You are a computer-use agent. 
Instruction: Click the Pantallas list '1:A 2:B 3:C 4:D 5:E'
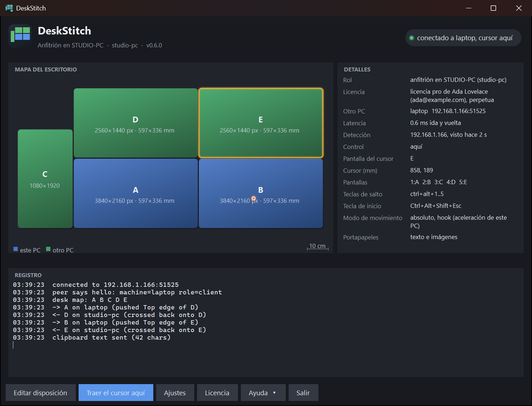click(439, 182)
